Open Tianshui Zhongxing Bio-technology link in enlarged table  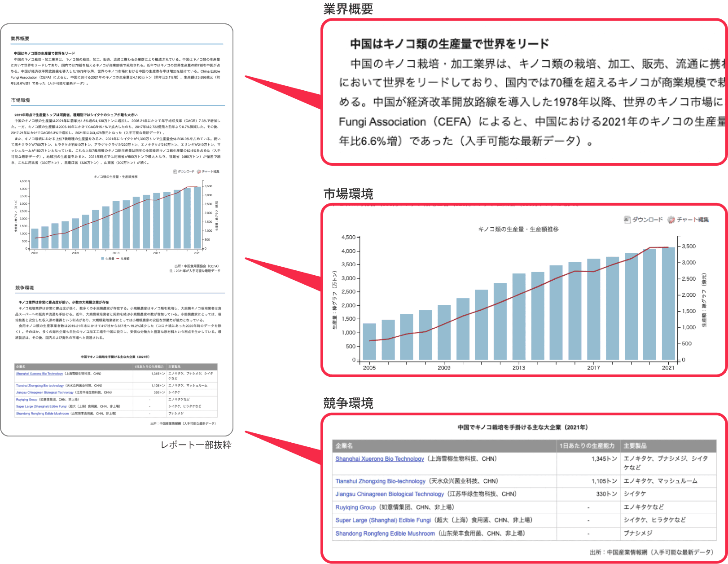coord(381,481)
